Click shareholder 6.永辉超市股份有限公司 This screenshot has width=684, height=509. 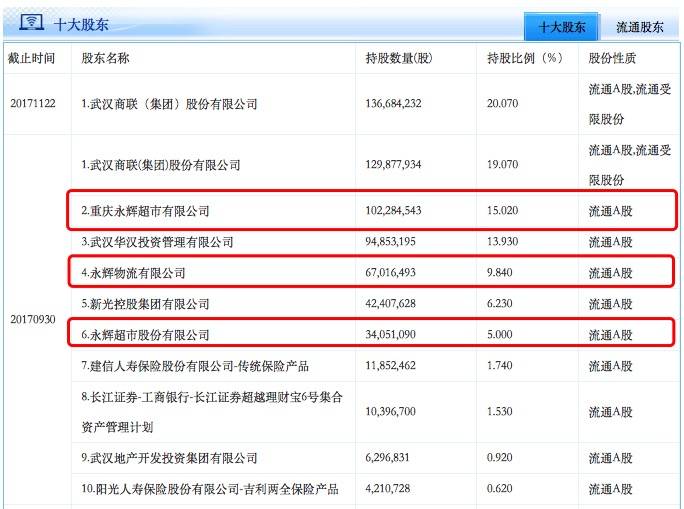tap(145, 335)
